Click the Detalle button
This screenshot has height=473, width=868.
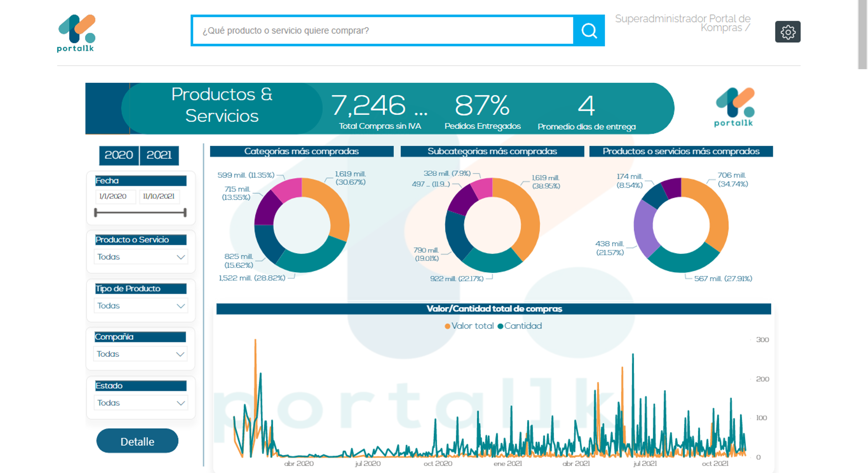tap(137, 441)
